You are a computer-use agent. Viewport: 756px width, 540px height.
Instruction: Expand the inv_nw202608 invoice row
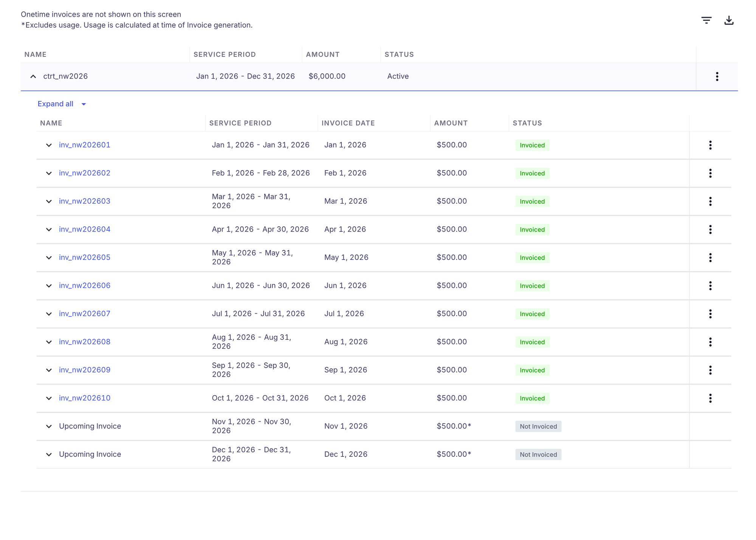tap(49, 342)
